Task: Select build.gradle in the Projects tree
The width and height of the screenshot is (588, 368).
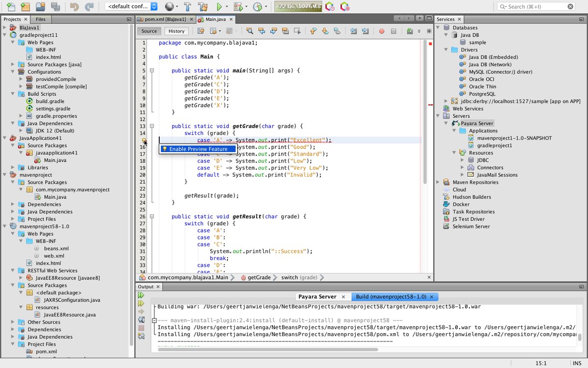Action: click(x=50, y=101)
